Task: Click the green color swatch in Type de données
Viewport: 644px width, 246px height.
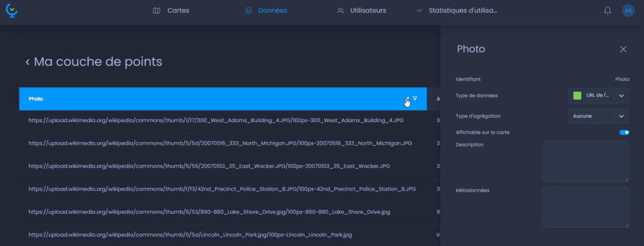Action: (577, 95)
